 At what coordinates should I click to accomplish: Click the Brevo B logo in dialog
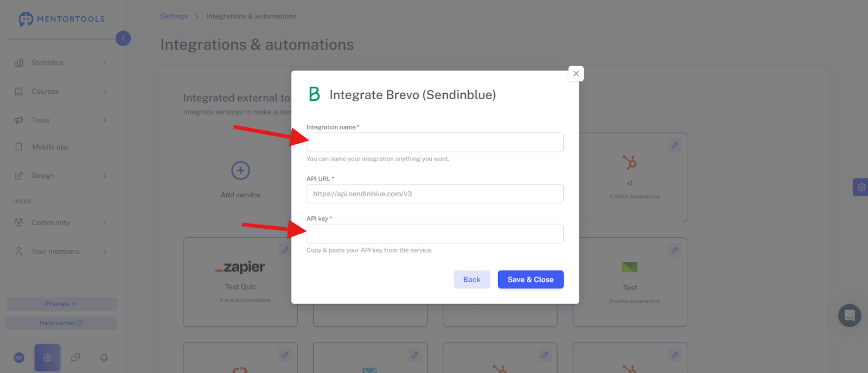tap(314, 94)
